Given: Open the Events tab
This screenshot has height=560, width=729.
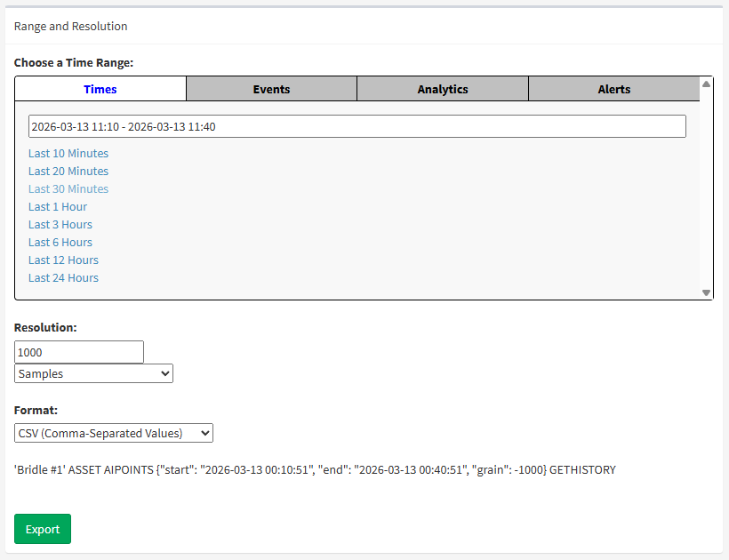Looking at the screenshot, I should 271,89.
